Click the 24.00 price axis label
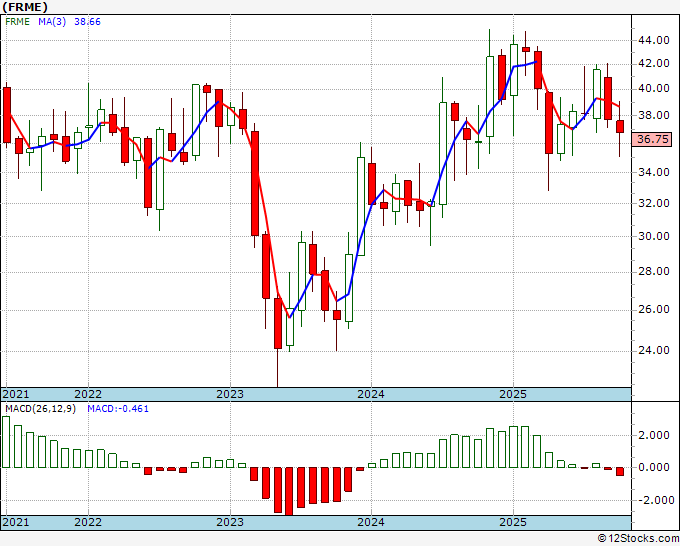Image resolution: width=680 pixels, height=546 pixels. [x=654, y=350]
